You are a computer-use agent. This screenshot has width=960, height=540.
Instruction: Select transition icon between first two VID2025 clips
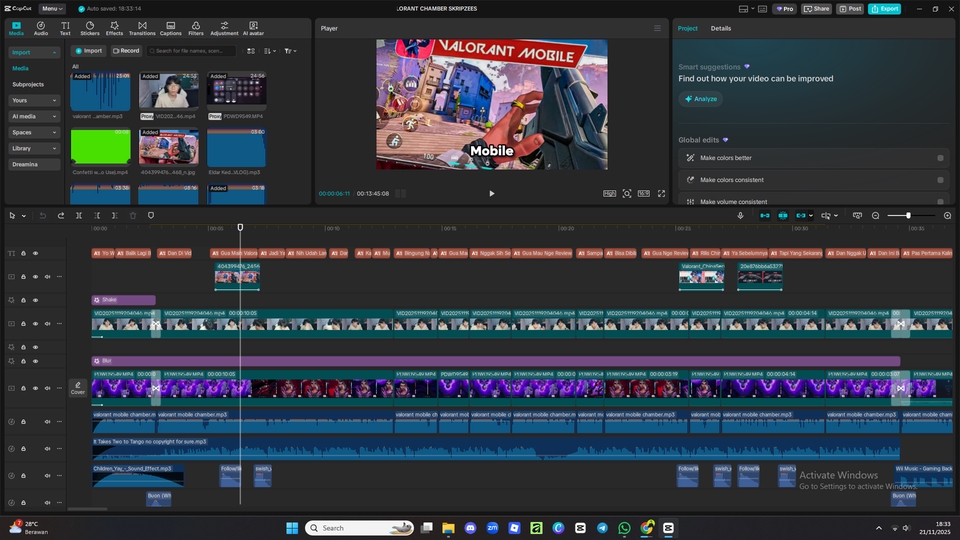click(x=156, y=324)
